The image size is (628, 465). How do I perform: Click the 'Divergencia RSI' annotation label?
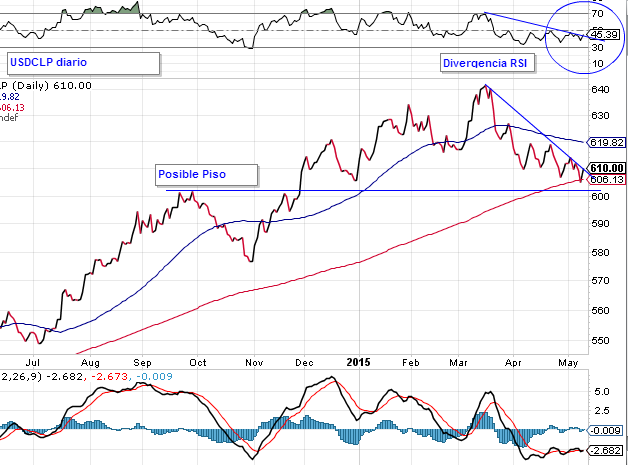pyautogui.click(x=485, y=63)
